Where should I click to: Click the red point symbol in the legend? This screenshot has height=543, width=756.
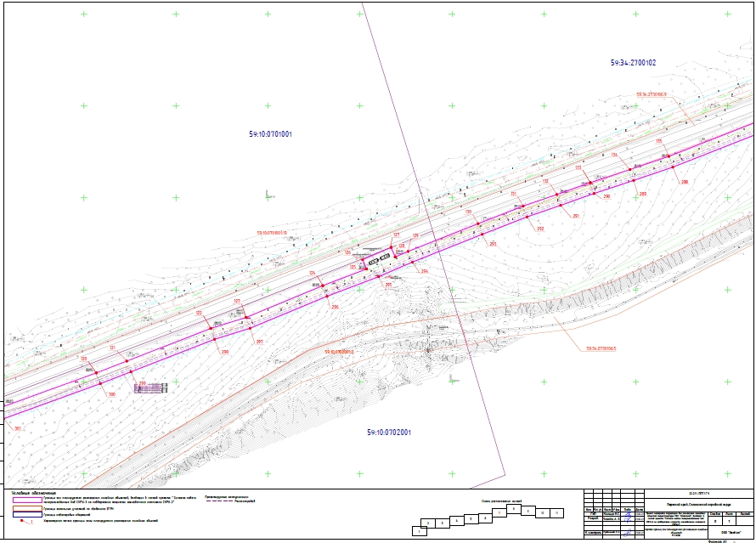click(x=22, y=521)
